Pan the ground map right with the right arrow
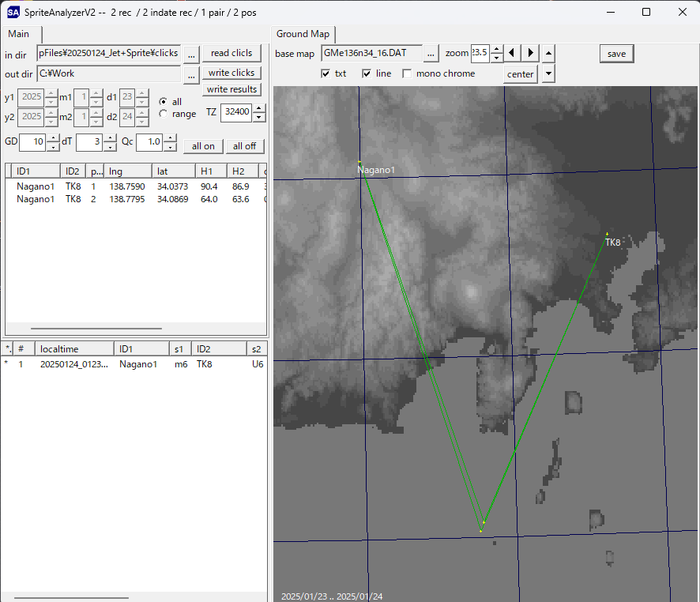 531,53
